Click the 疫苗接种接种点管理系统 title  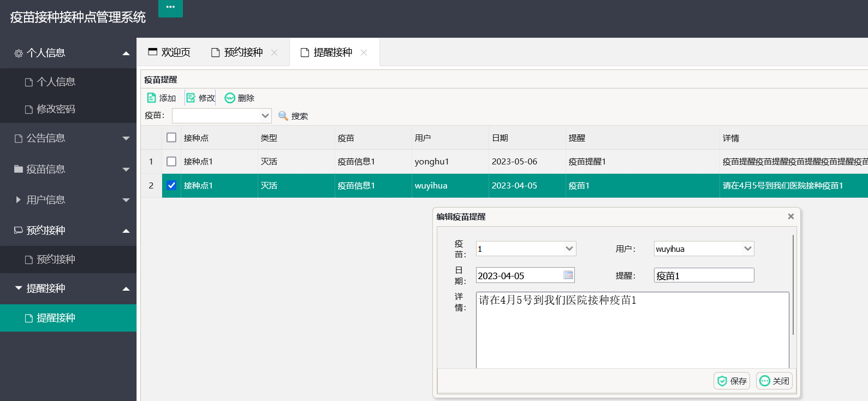(78, 17)
